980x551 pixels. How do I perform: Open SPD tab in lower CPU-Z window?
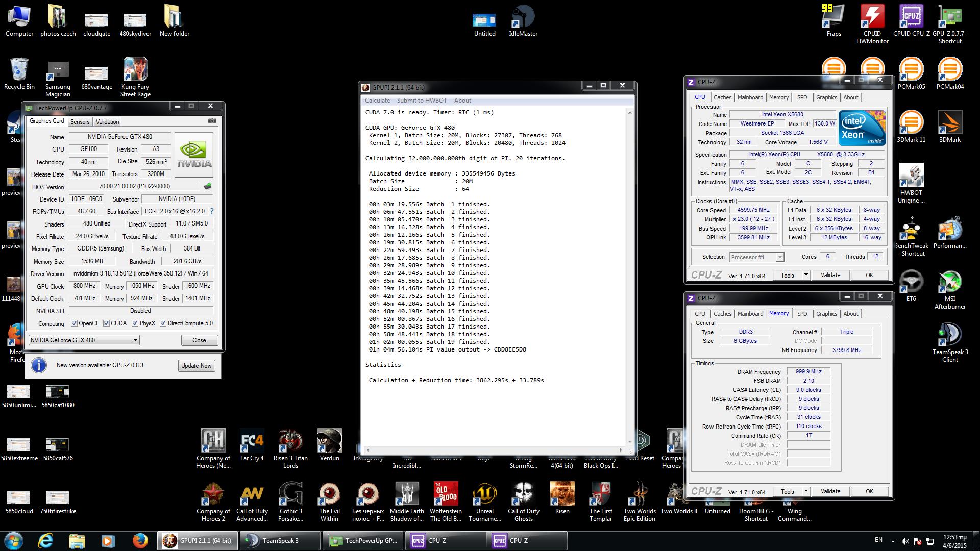click(x=802, y=314)
